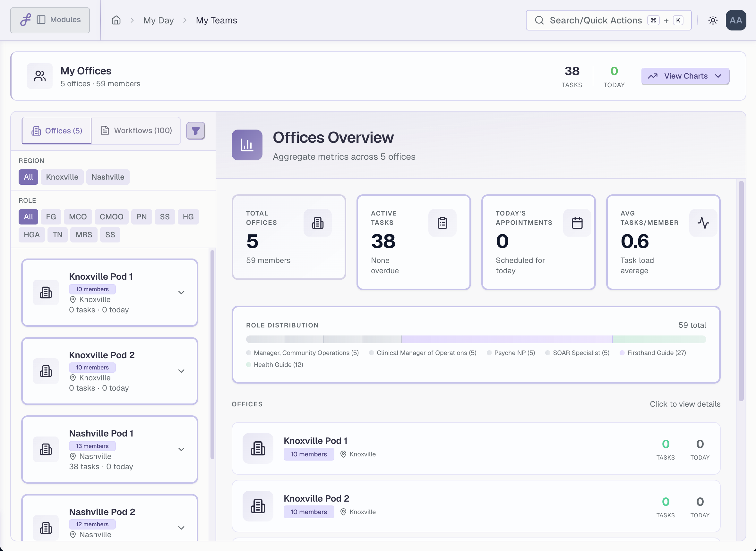Click the search magnifier icon
Viewport: 756px width, 551px height.
click(x=539, y=20)
